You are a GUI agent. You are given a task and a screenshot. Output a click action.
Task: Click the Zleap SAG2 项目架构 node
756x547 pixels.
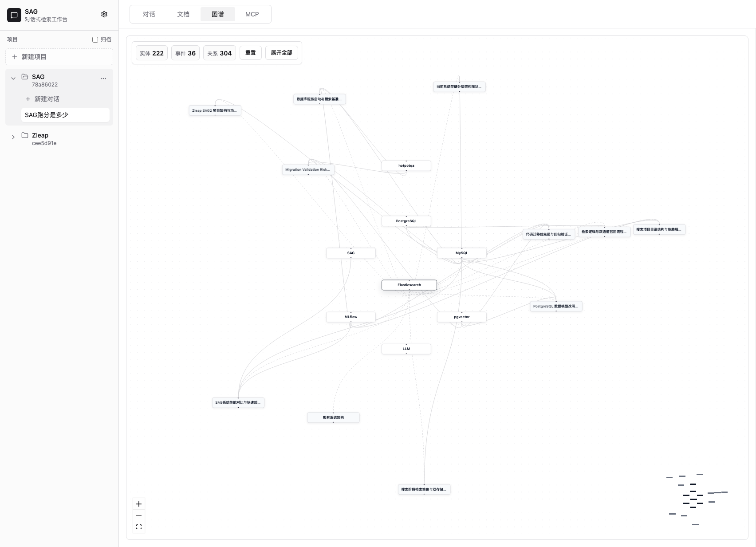coord(215,110)
